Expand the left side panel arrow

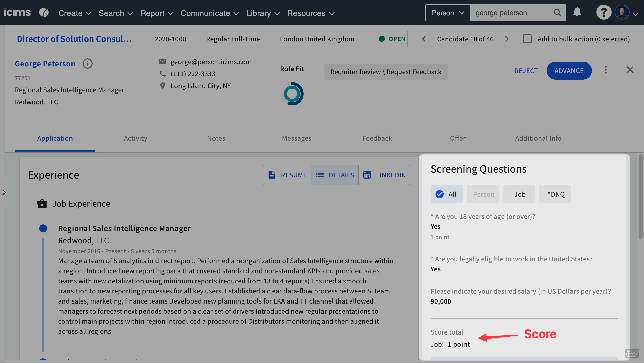tap(4, 192)
